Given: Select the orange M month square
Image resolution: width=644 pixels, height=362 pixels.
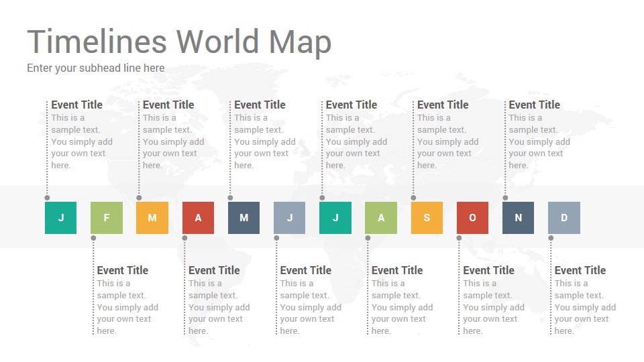Looking at the screenshot, I should tap(152, 217).
